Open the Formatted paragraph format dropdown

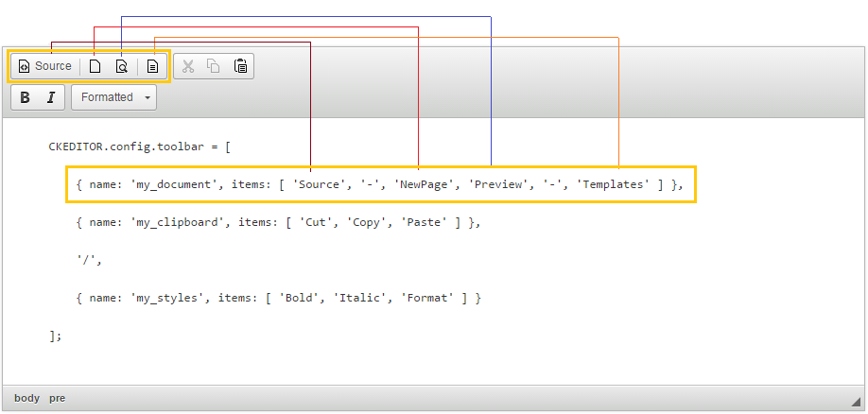(114, 97)
